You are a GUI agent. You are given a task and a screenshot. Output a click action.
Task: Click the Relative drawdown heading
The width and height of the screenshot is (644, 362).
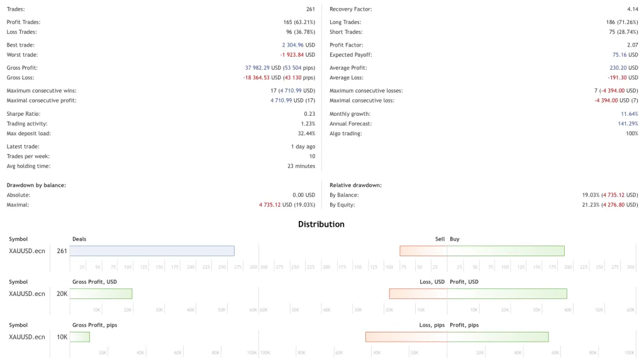(355, 185)
